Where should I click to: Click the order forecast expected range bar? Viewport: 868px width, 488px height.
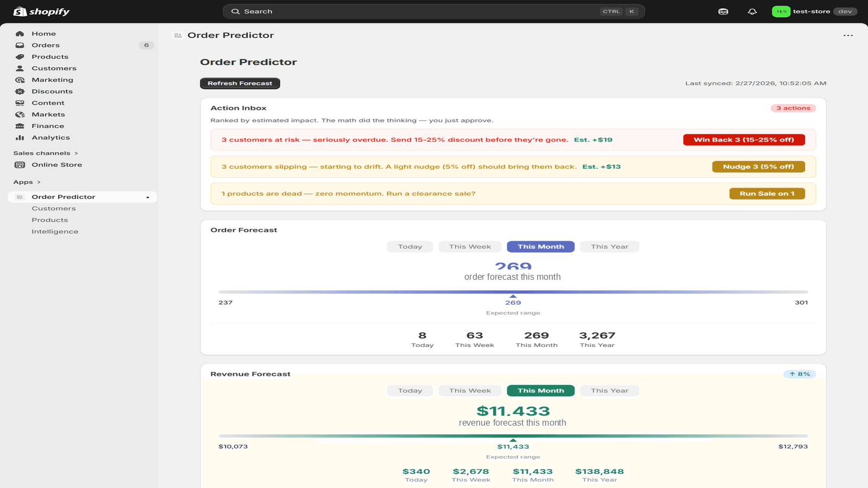[513, 292]
